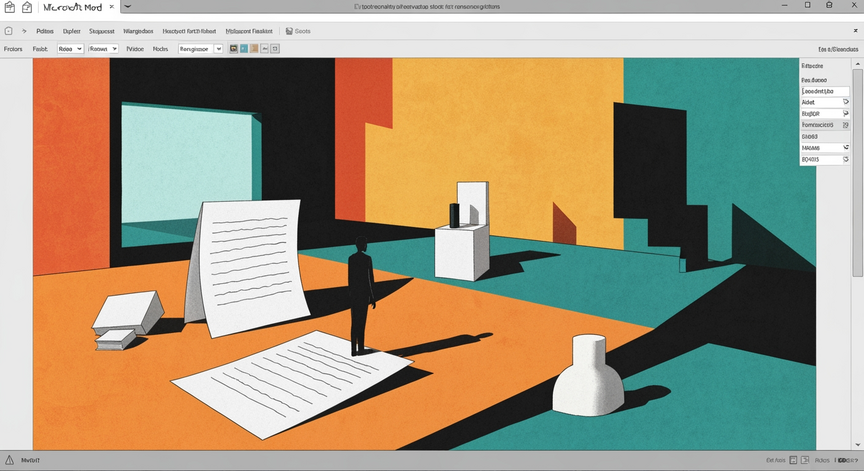Select the MA6M6 row in the side panel
This screenshot has width=864, height=471.
(825, 148)
